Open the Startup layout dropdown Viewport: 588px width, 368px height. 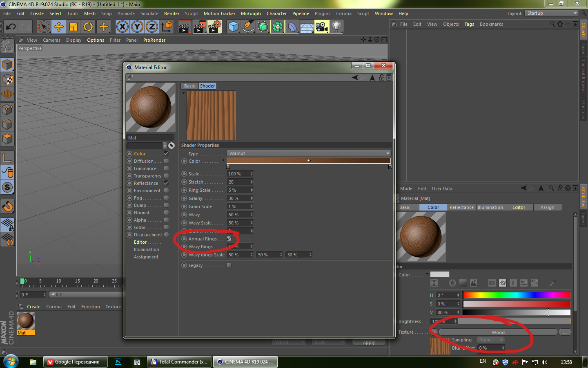(x=551, y=13)
